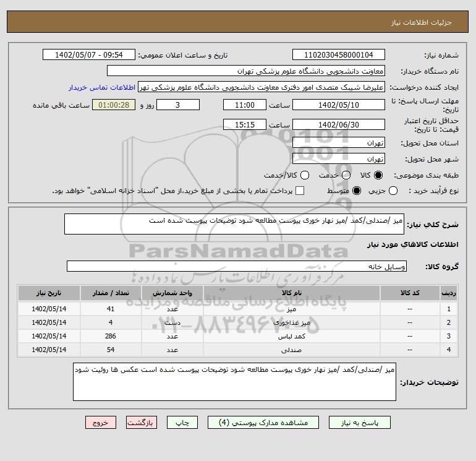Click the response deadline date 1402/05/10

coord(339,105)
